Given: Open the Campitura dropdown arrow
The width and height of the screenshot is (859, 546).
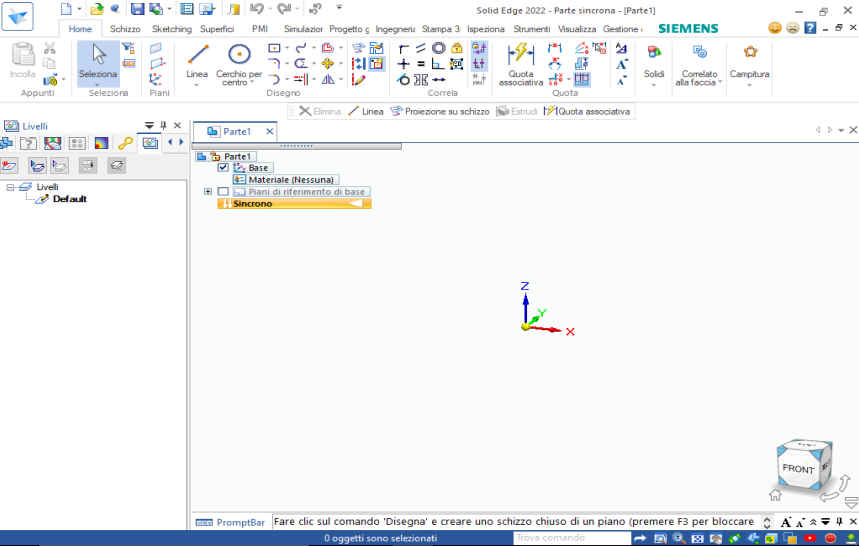Looking at the screenshot, I should [x=749, y=84].
